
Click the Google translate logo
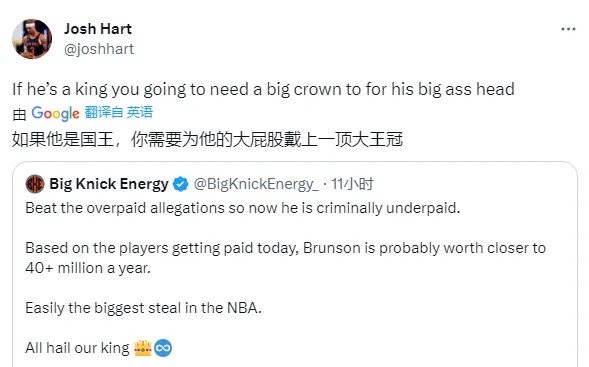pyautogui.click(x=55, y=113)
